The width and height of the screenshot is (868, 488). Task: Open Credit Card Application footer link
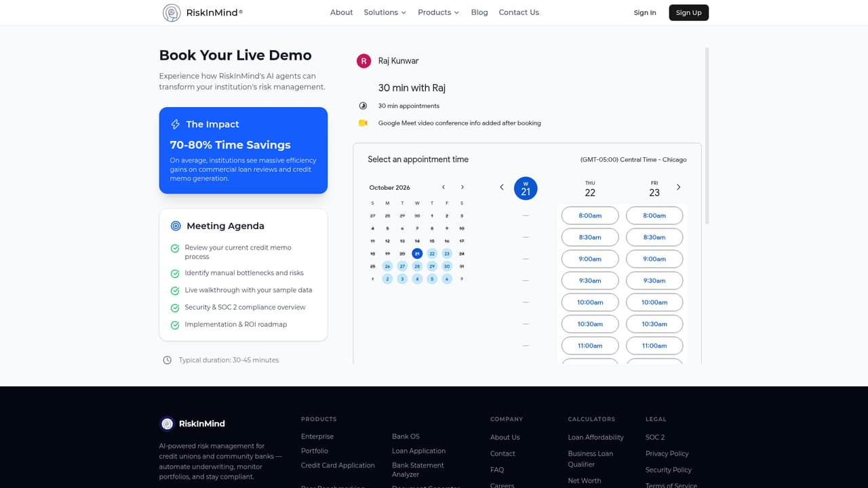point(338,466)
